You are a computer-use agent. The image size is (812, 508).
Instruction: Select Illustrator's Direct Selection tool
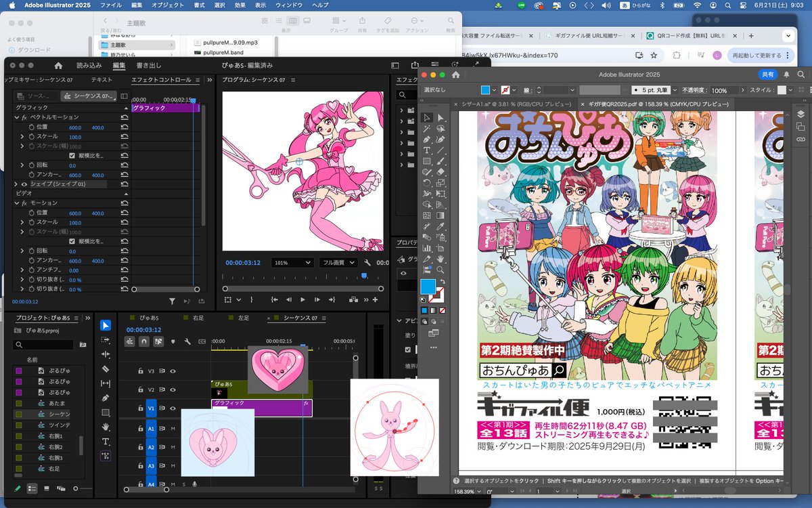(x=441, y=117)
